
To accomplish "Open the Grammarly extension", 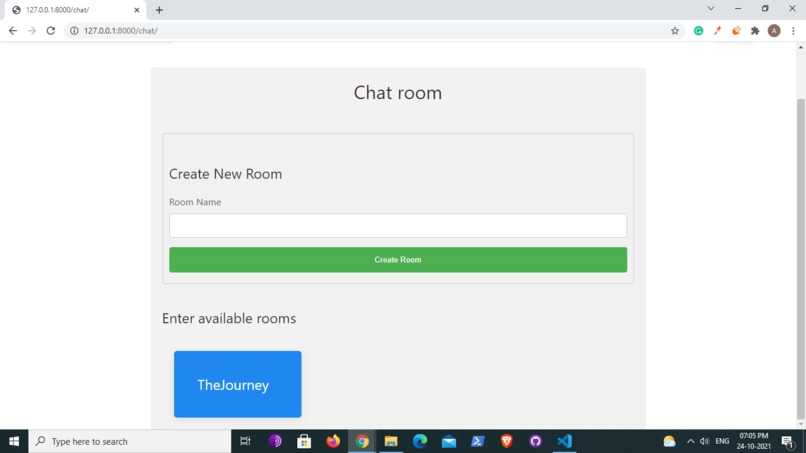I will [698, 31].
